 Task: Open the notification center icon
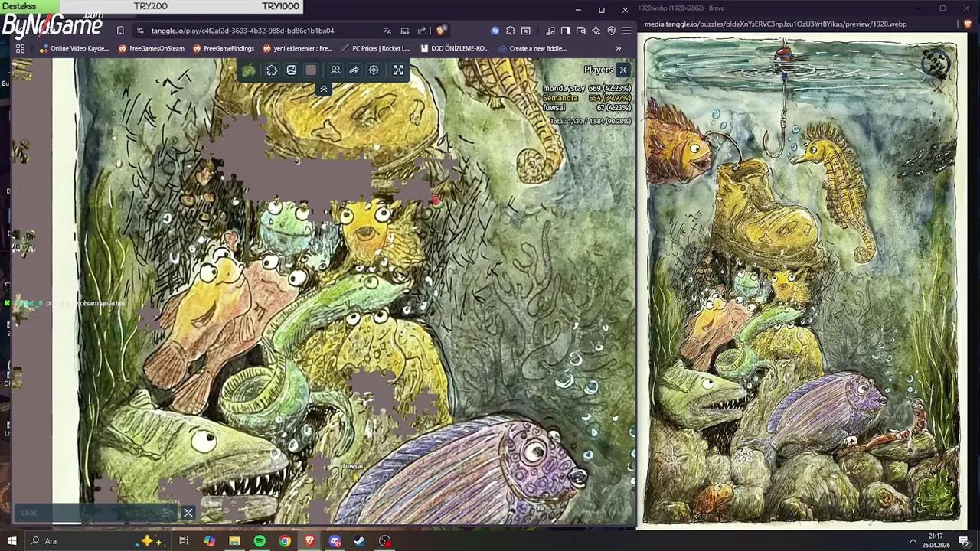point(964,541)
